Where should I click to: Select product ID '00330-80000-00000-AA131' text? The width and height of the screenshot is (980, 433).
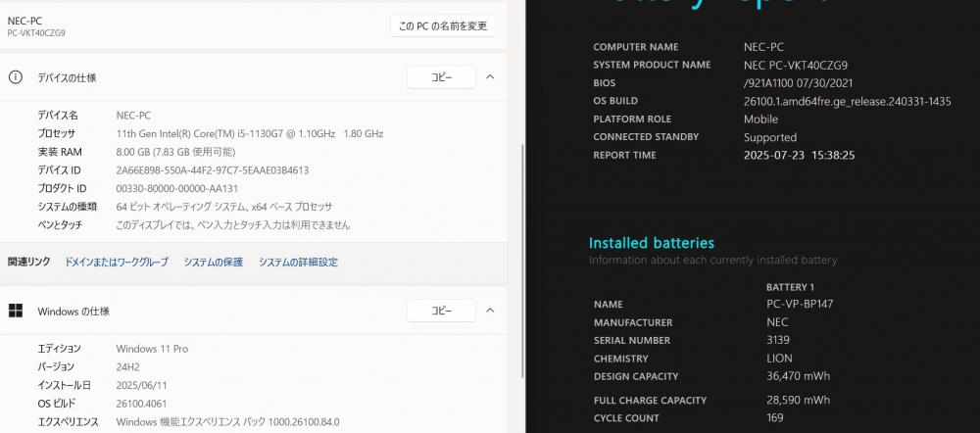pos(176,188)
